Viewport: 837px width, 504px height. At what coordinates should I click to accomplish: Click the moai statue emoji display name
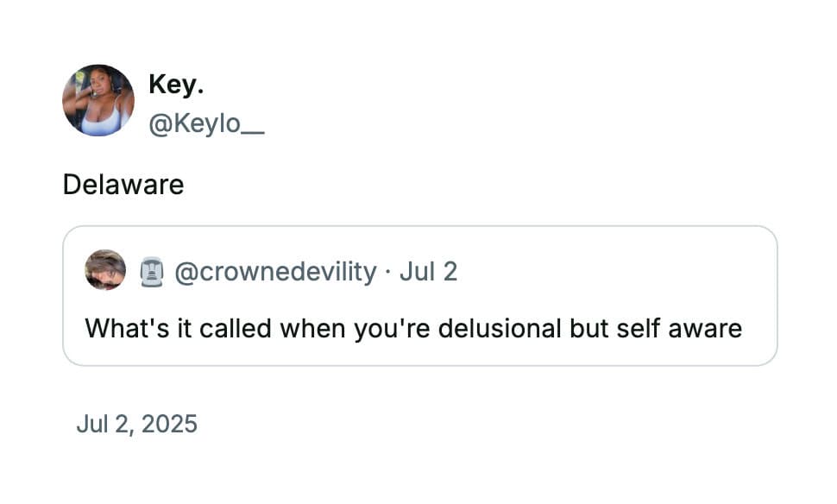pyautogui.click(x=152, y=272)
